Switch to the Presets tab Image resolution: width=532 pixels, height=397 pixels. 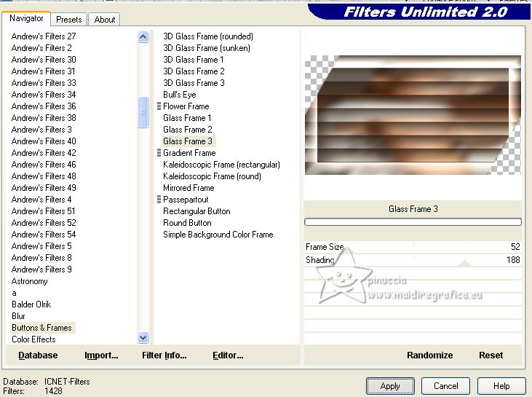click(69, 20)
